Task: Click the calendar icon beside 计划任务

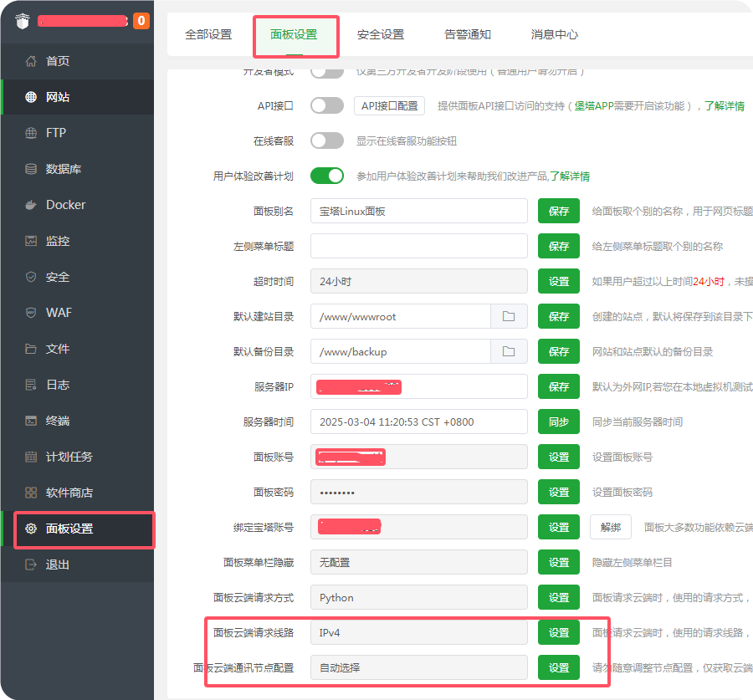Action: click(x=31, y=457)
